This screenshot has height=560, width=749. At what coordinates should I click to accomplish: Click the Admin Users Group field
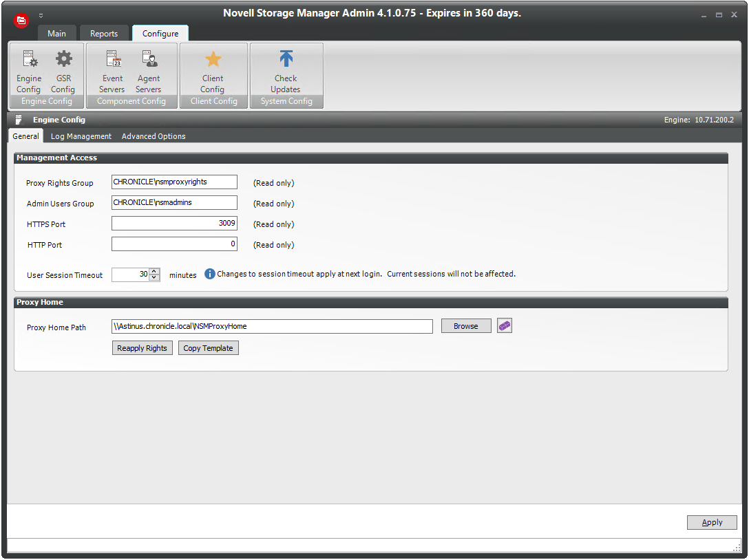pyautogui.click(x=174, y=202)
